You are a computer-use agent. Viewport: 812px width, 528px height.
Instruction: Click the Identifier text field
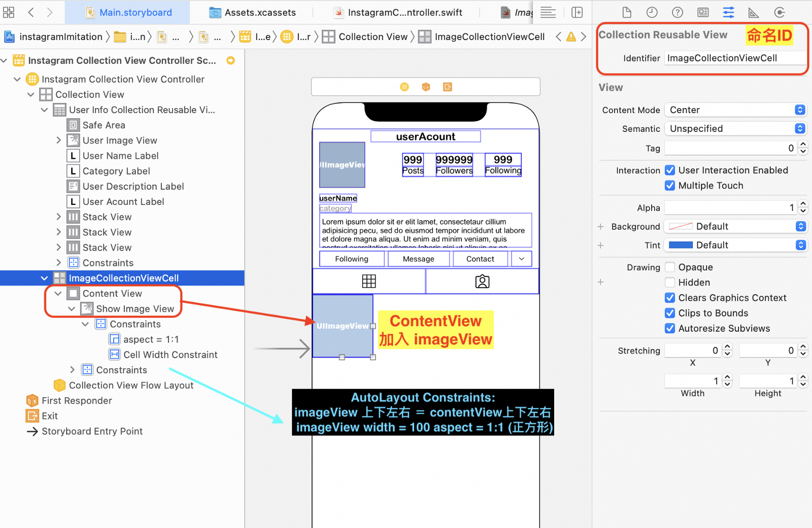735,58
